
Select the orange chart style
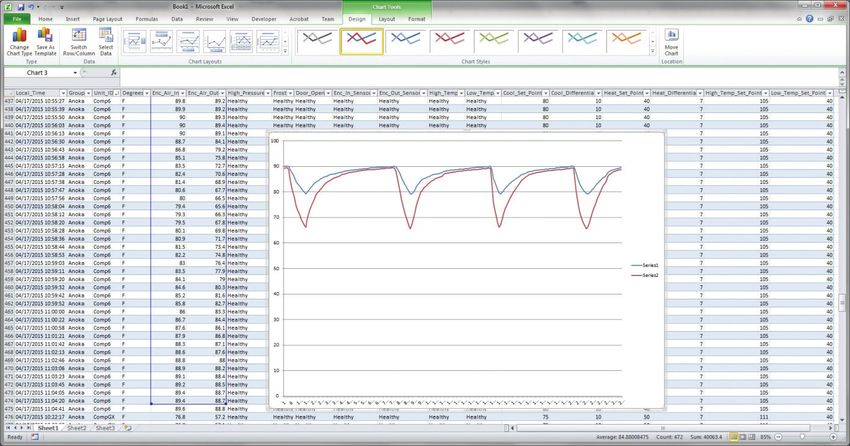627,42
